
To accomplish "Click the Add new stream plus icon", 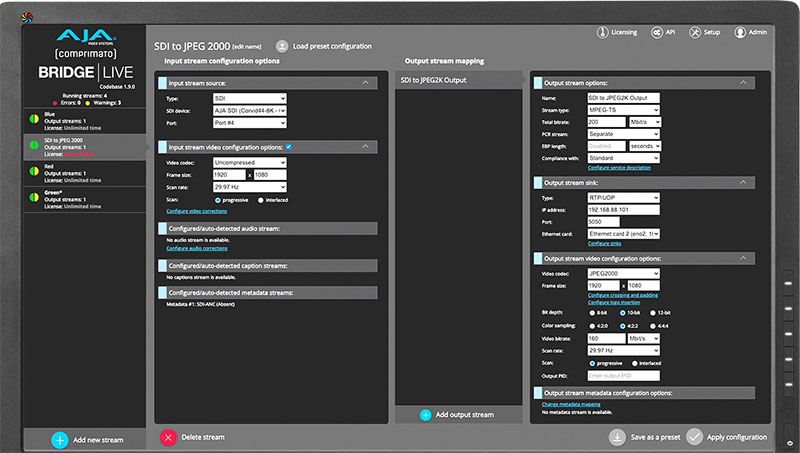I will (x=60, y=440).
